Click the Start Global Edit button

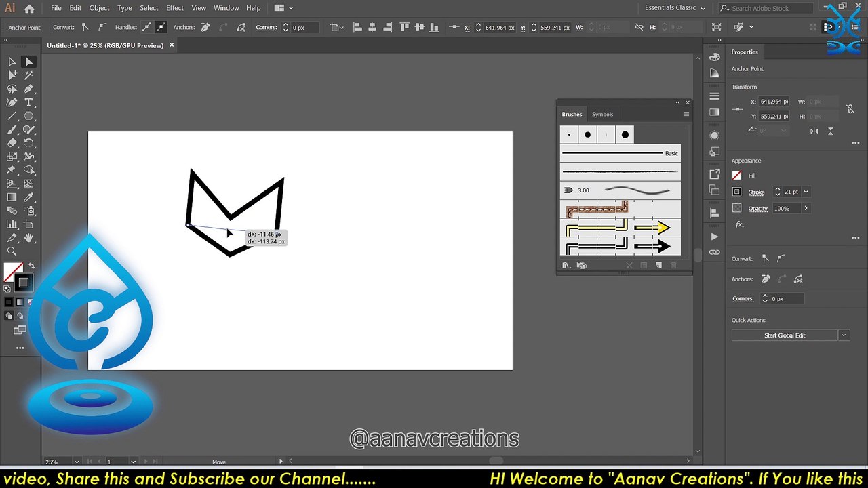785,335
